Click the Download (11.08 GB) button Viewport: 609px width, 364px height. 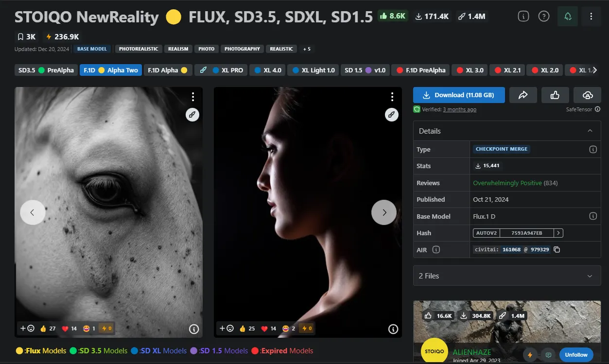(459, 95)
